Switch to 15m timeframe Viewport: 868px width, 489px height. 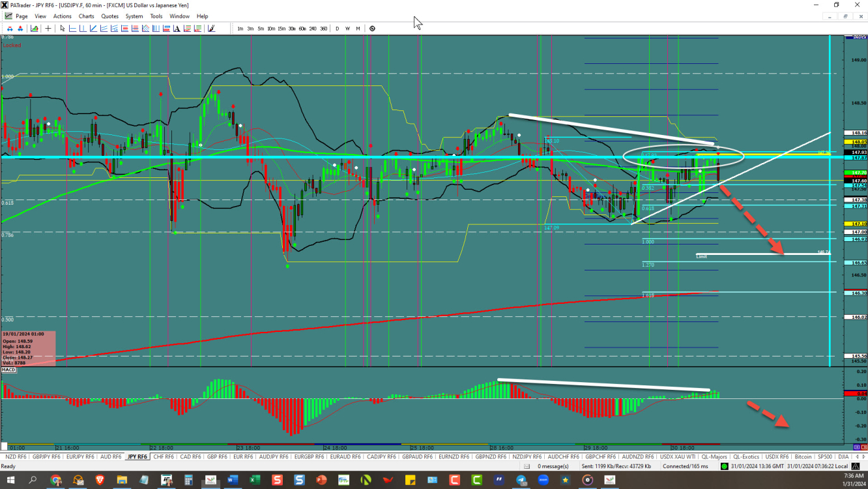click(x=282, y=28)
